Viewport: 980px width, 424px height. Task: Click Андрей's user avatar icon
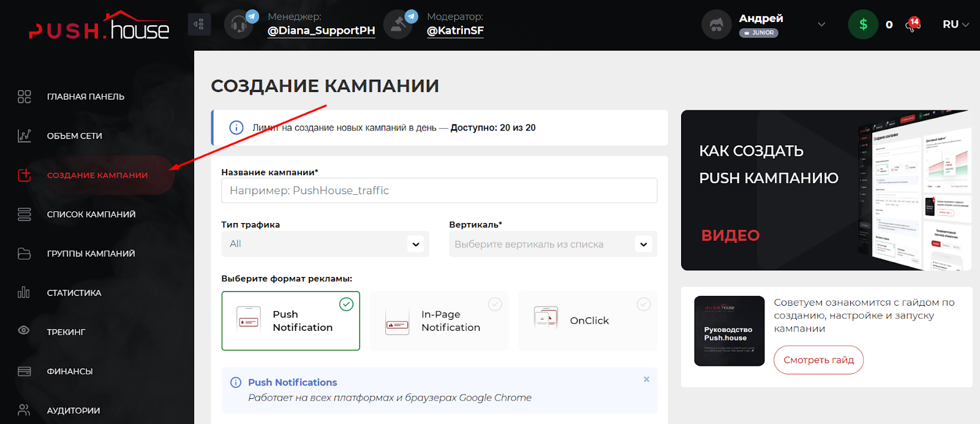pyautogui.click(x=716, y=25)
